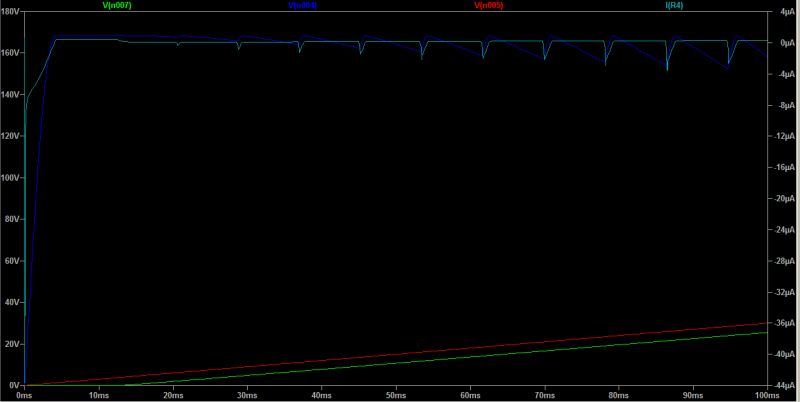The height and width of the screenshot is (402, 800).
Task: Click the 50ms time axis label
Action: pos(395,395)
